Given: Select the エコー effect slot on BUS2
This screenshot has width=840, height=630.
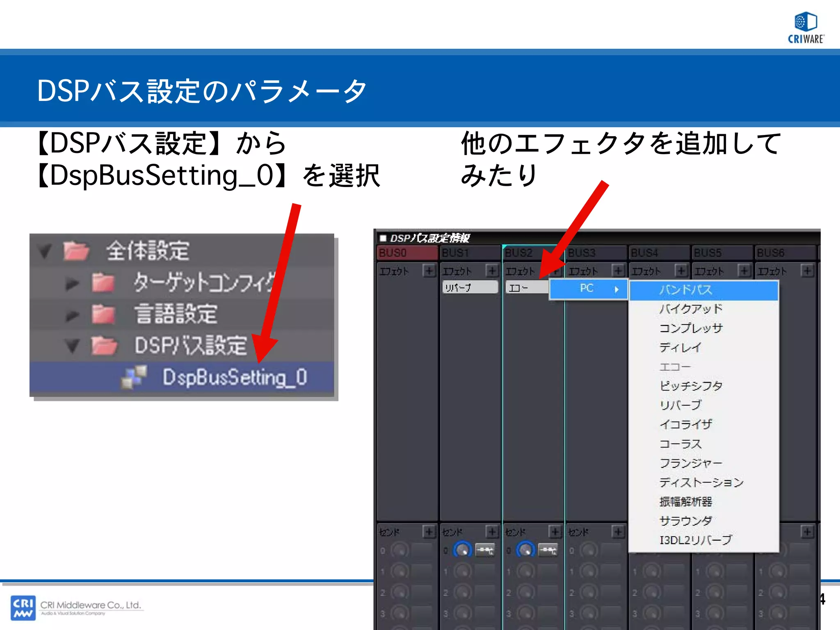Looking at the screenshot, I should [x=527, y=287].
